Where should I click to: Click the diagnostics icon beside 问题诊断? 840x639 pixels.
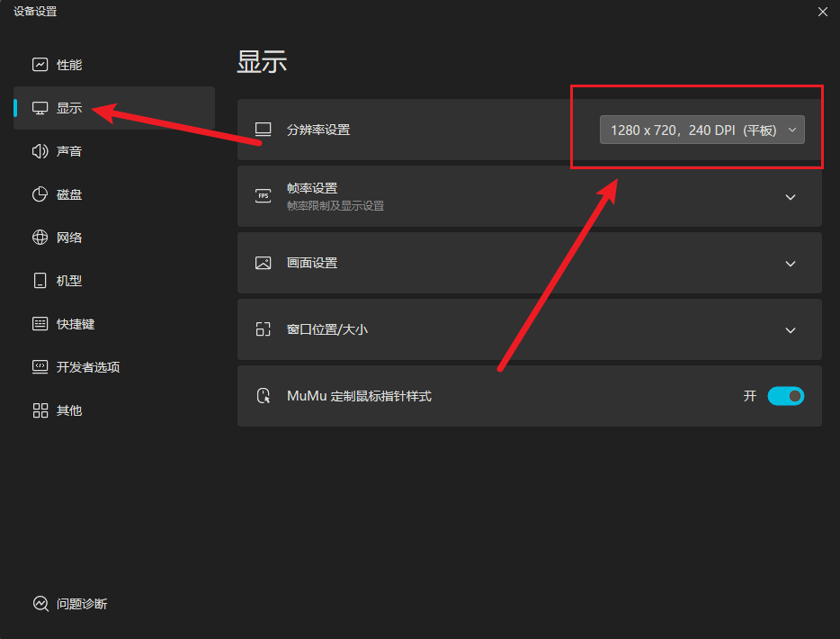click(x=40, y=604)
